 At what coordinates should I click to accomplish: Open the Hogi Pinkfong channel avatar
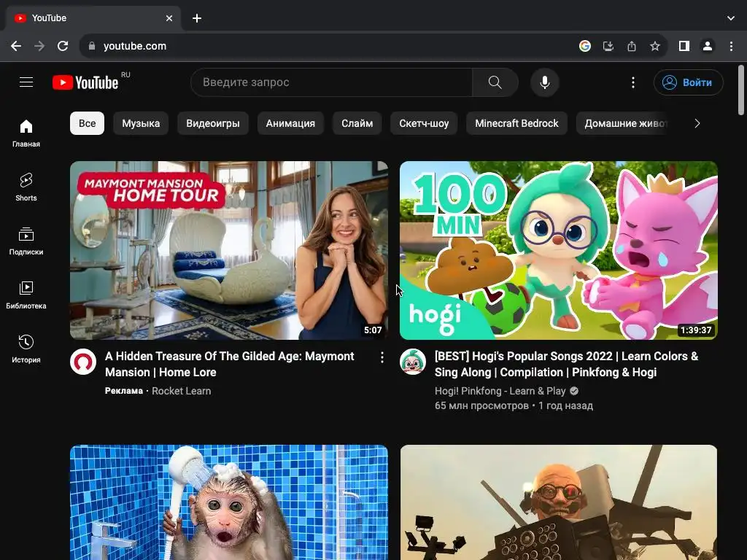pyautogui.click(x=413, y=362)
